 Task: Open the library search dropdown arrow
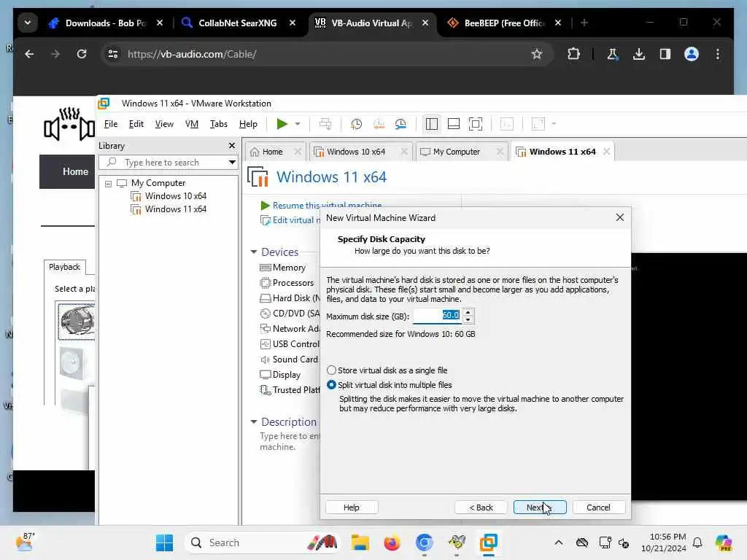pos(232,163)
